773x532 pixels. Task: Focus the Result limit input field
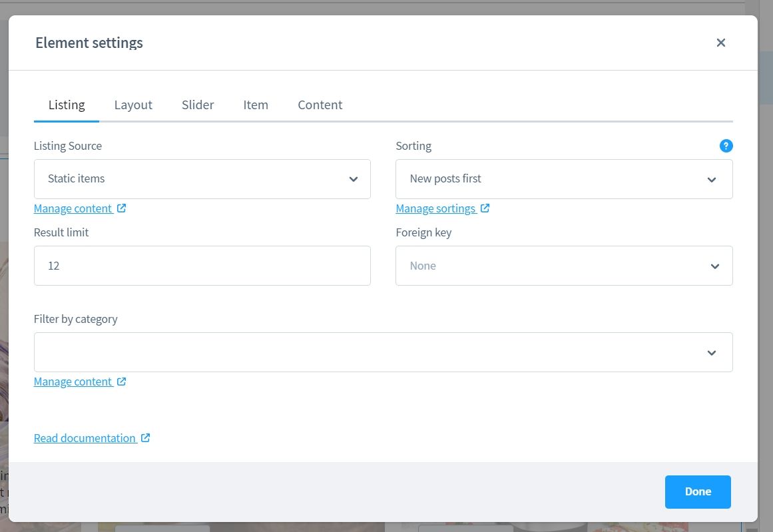[x=202, y=266]
